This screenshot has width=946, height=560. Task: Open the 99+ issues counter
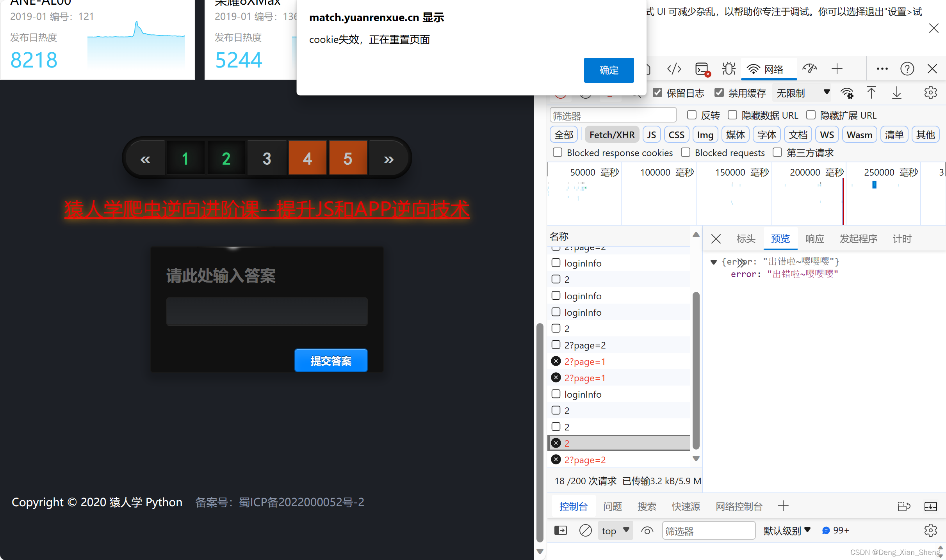click(x=836, y=530)
